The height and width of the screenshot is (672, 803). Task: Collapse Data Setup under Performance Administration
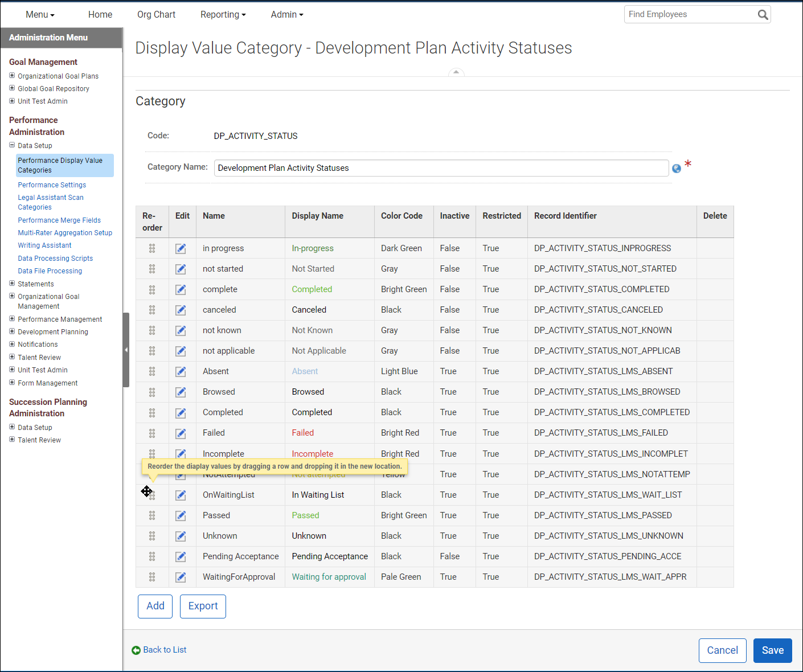pyautogui.click(x=12, y=145)
